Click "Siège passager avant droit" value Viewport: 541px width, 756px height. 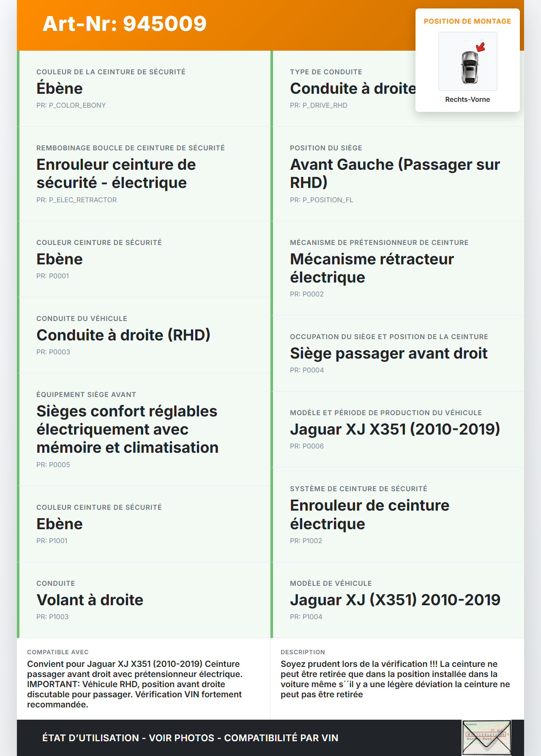coord(388,353)
